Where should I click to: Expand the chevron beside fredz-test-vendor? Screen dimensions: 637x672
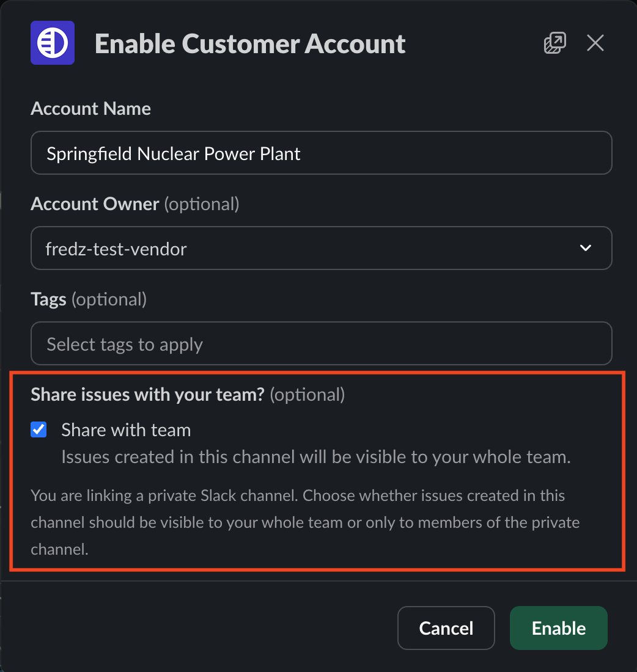click(585, 248)
